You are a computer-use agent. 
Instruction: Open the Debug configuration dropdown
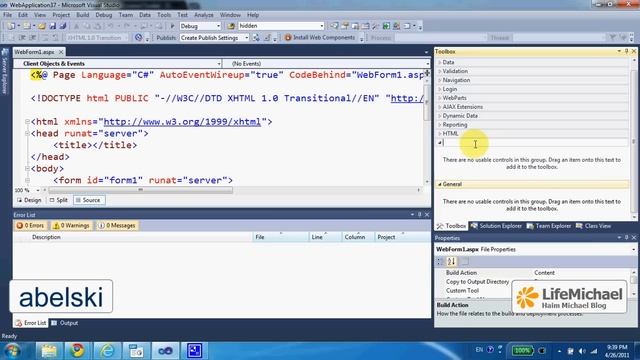[x=218, y=26]
